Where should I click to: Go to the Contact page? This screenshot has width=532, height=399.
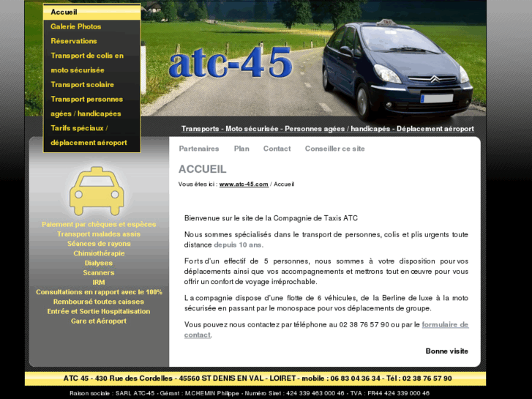[x=277, y=149]
